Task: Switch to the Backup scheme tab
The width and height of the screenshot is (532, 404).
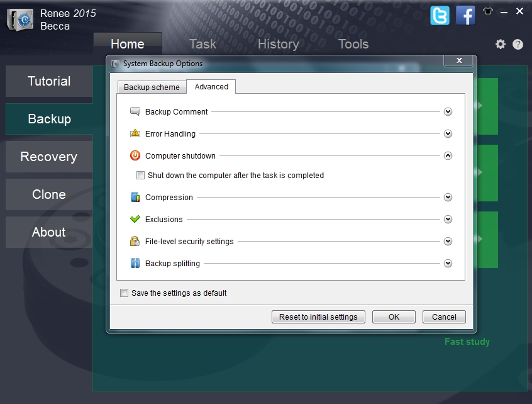Action: [x=151, y=87]
